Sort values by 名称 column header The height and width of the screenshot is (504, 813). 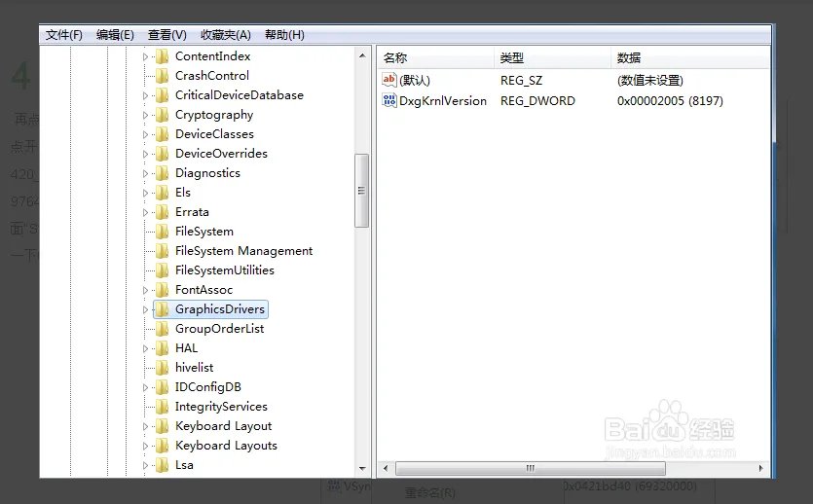433,57
